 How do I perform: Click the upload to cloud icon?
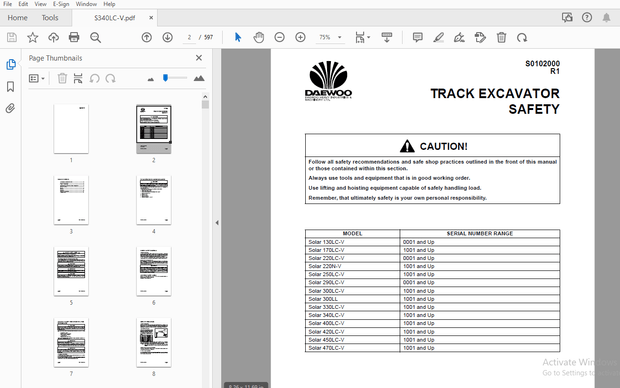(x=53, y=38)
